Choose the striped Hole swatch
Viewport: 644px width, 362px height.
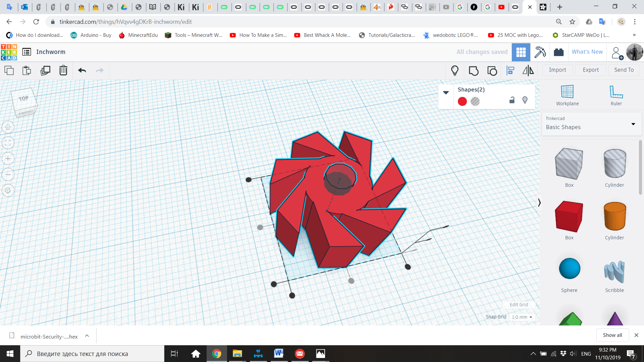(475, 101)
